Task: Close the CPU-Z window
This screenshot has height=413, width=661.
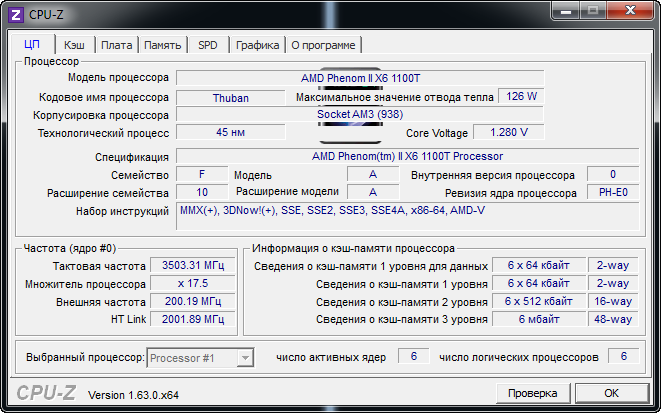Action: pyautogui.click(x=630, y=10)
